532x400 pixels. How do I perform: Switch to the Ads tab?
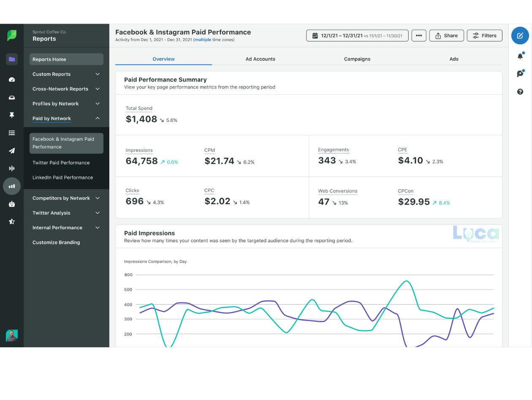coord(454,59)
